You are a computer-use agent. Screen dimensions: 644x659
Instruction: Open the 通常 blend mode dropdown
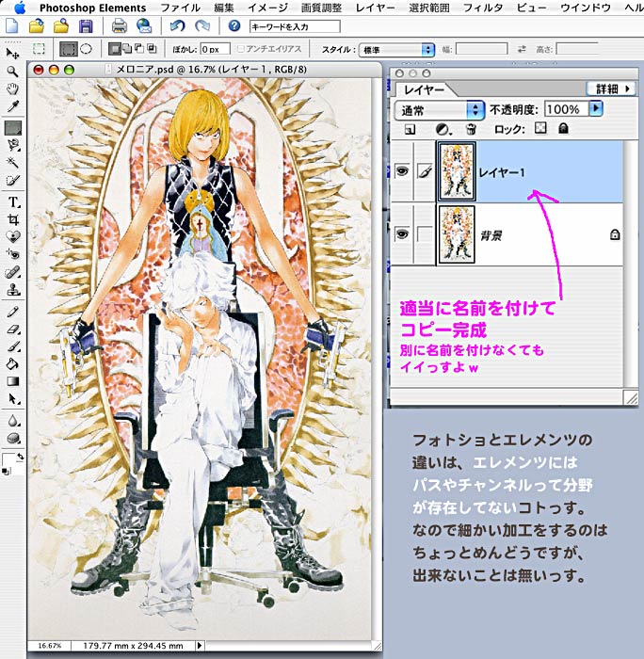pyautogui.click(x=440, y=110)
